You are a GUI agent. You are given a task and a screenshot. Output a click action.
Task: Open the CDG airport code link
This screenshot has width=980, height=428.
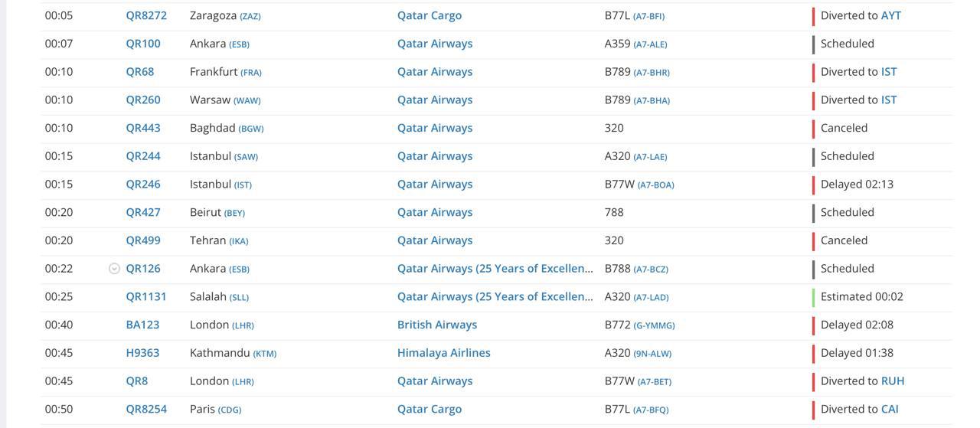[230, 410]
